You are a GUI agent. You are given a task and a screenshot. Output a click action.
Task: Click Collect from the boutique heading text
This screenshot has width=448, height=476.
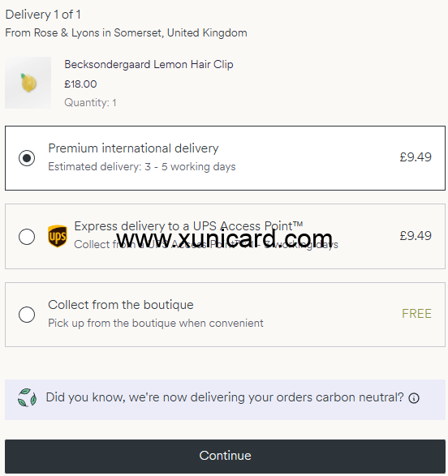coord(121,304)
